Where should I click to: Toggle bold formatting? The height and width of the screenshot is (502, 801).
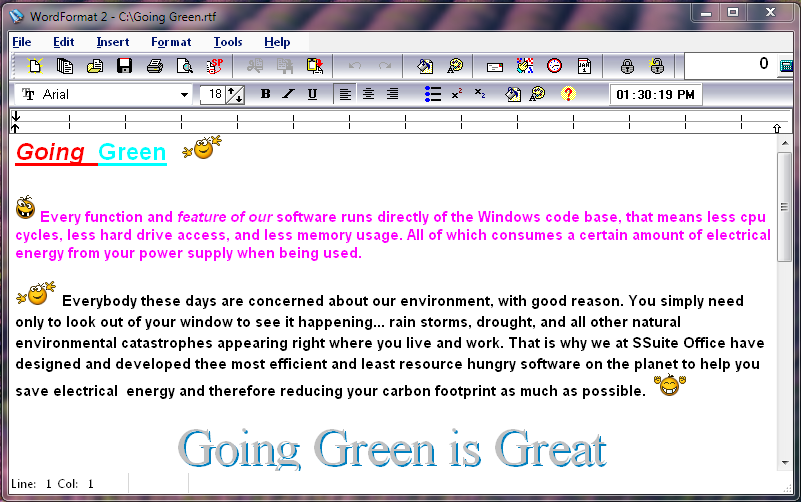(265, 94)
